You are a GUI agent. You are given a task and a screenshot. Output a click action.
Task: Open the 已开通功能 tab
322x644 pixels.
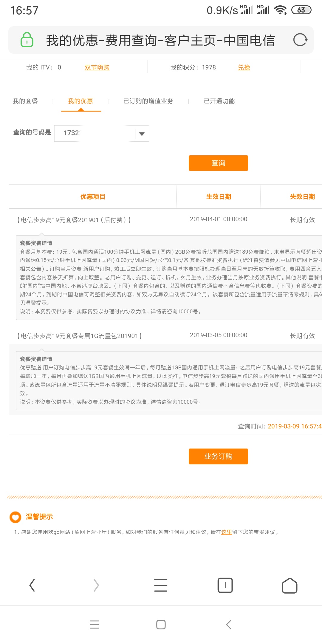[x=219, y=101]
